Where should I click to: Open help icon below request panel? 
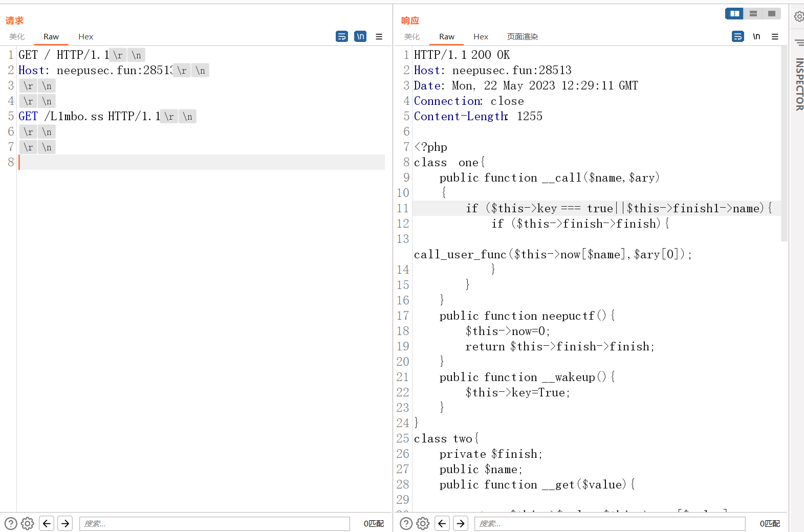(x=11, y=523)
